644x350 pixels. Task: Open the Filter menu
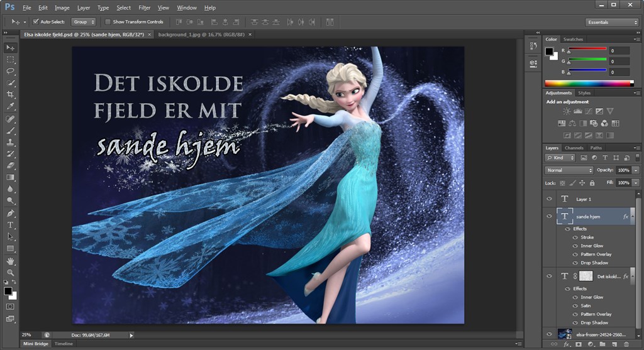144,8
